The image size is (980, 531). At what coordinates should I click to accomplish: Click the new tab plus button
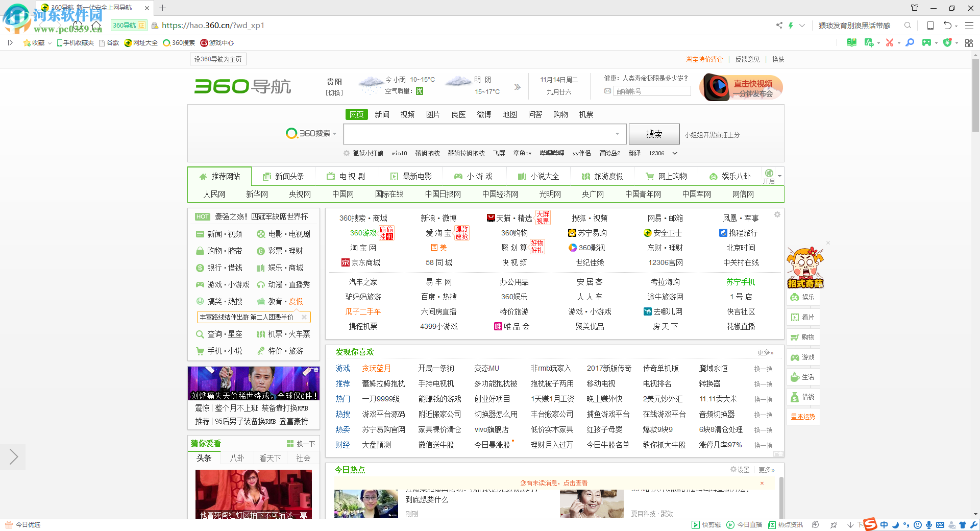pos(162,8)
